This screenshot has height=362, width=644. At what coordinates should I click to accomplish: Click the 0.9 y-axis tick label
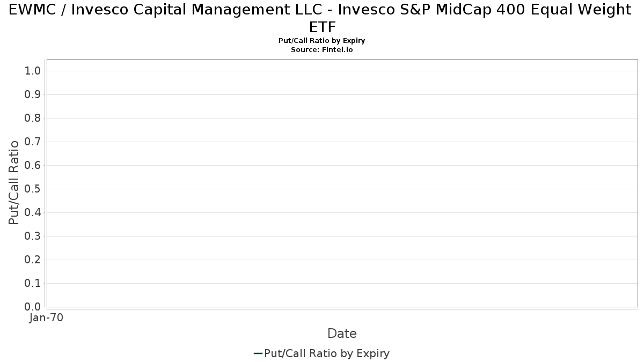pos(33,94)
